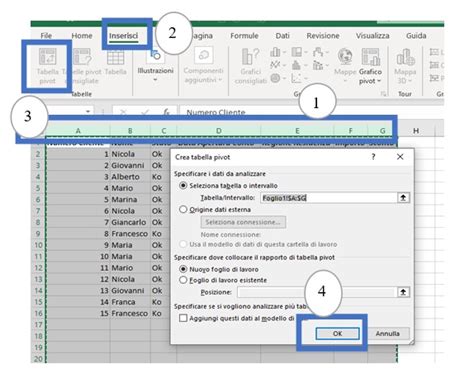The image size is (474, 383).
Task: Click the fx insert function icon
Action: (x=166, y=112)
